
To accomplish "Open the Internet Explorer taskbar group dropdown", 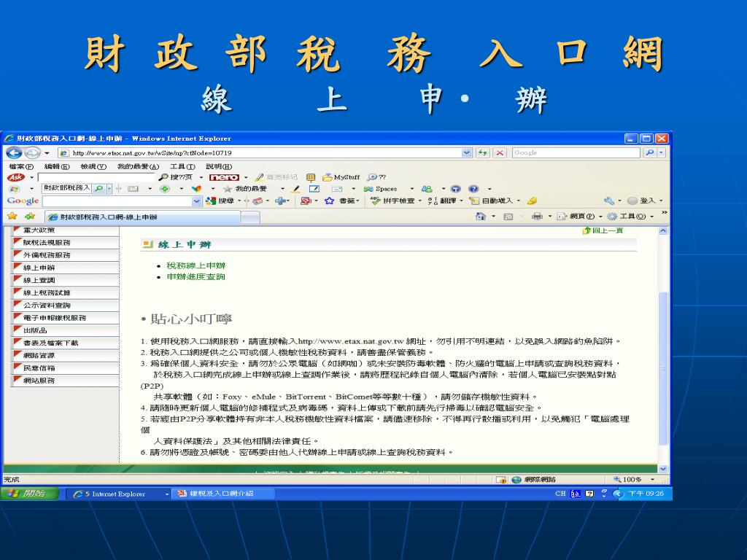I will pos(167,494).
